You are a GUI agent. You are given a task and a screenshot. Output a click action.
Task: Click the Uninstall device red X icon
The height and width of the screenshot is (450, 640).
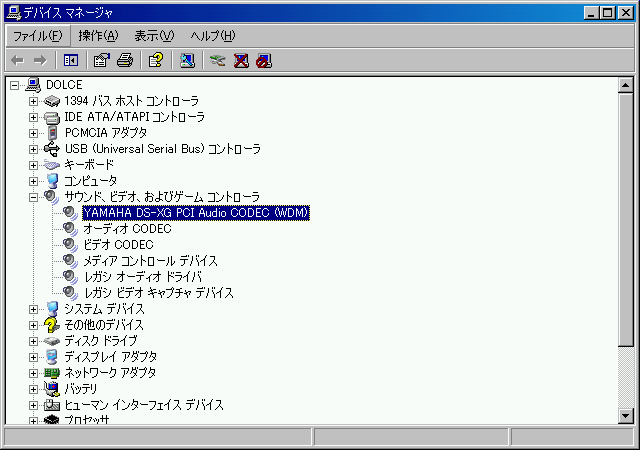[241, 61]
